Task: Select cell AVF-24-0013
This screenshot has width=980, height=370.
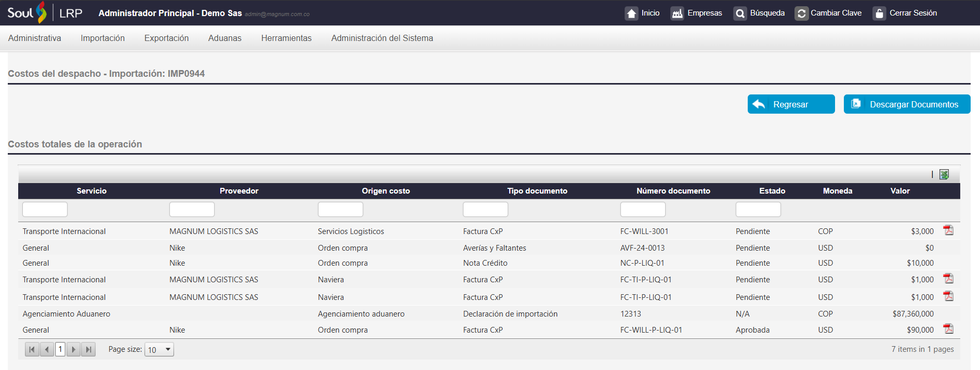Action: [642, 248]
